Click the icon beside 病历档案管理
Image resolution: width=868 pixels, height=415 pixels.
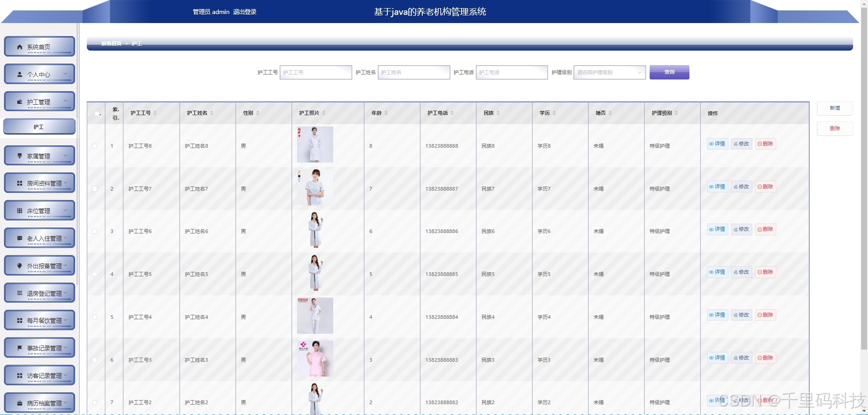(x=19, y=403)
